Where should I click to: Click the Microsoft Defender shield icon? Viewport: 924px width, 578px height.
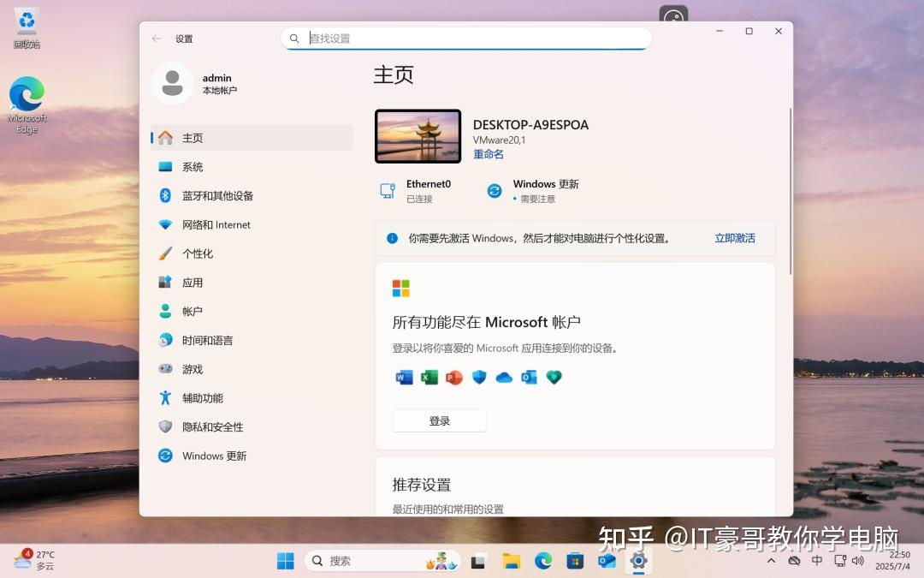coord(479,377)
